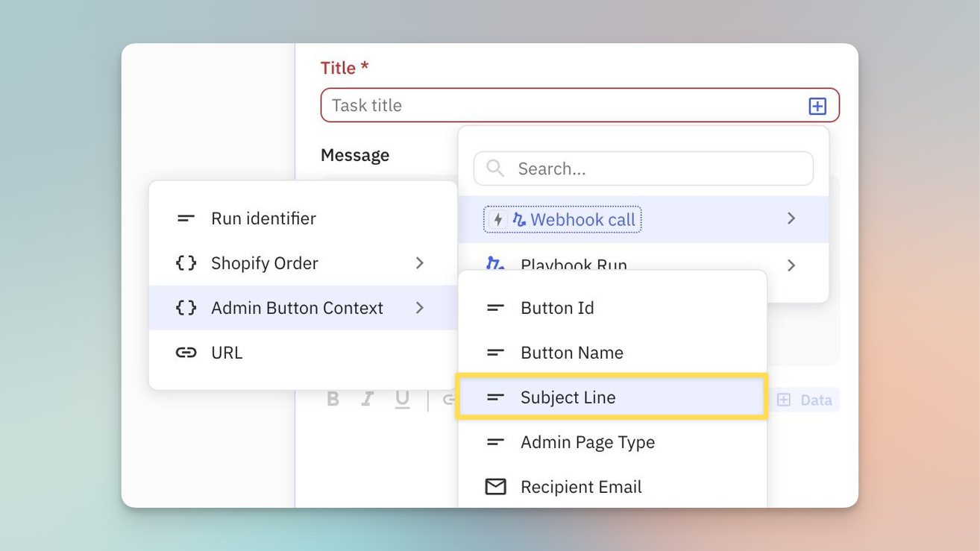Viewport: 980px width, 551px height.
Task: Click the braces icon beside Admin Button Context
Action: point(186,308)
